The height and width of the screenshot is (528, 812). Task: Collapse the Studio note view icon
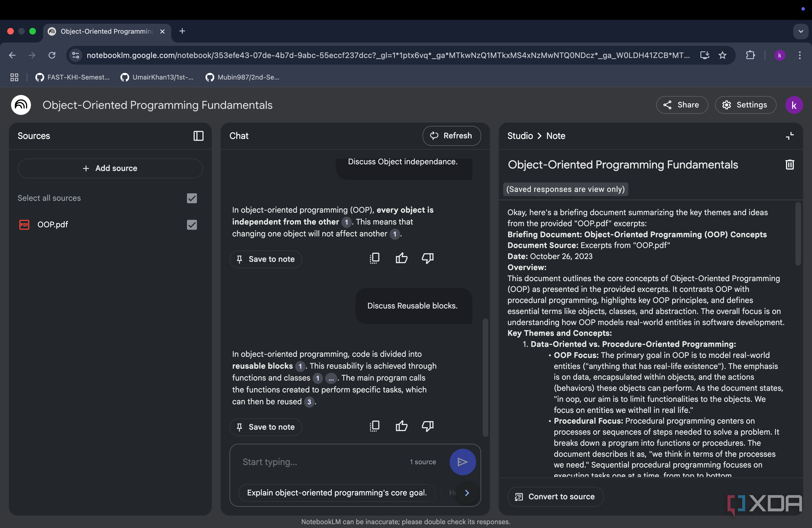click(x=789, y=136)
